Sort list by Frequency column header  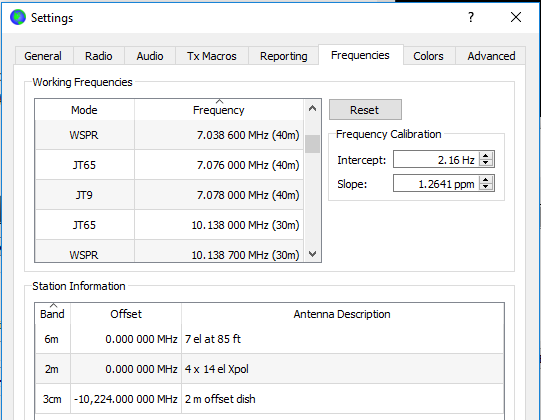tap(219, 110)
